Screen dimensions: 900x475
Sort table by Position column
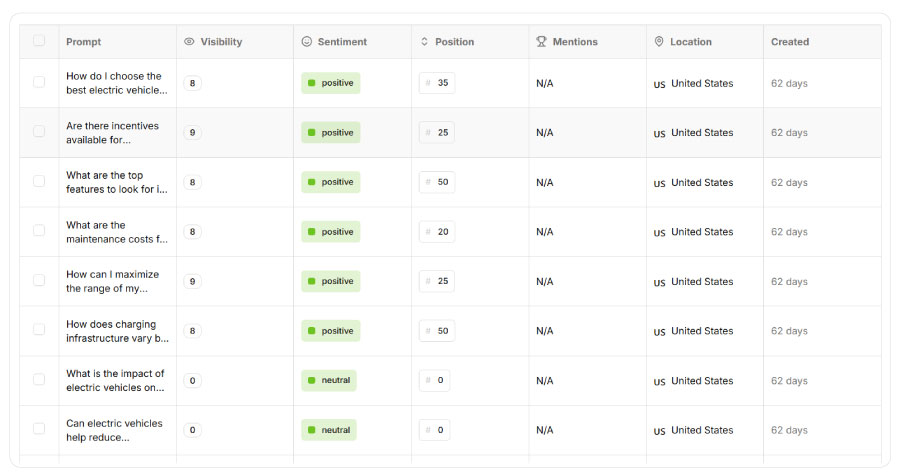click(x=454, y=42)
